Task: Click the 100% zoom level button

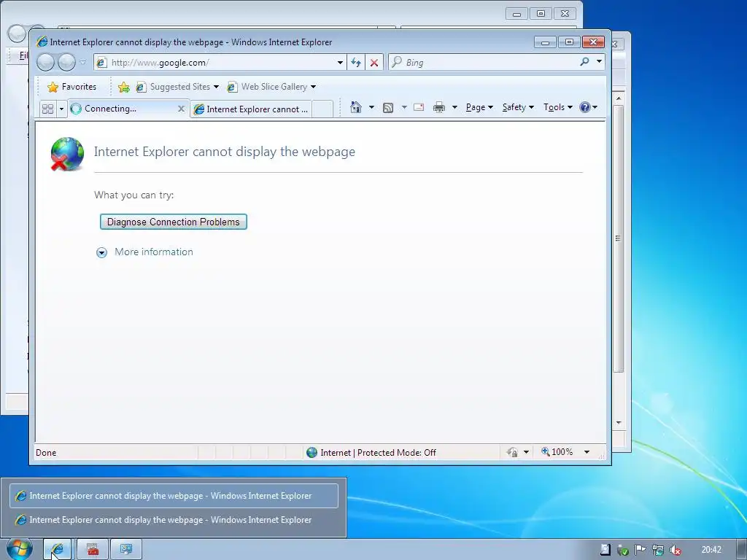Action: coord(557,452)
